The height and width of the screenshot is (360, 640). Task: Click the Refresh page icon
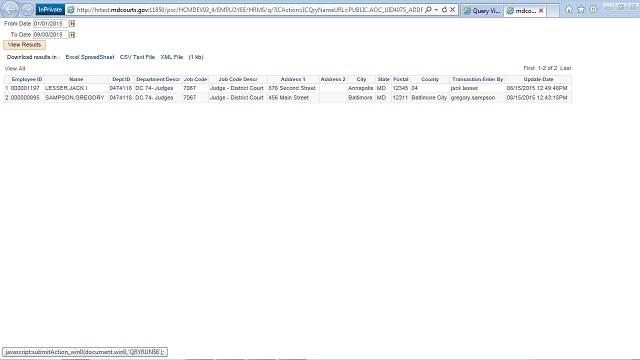click(444, 9)
